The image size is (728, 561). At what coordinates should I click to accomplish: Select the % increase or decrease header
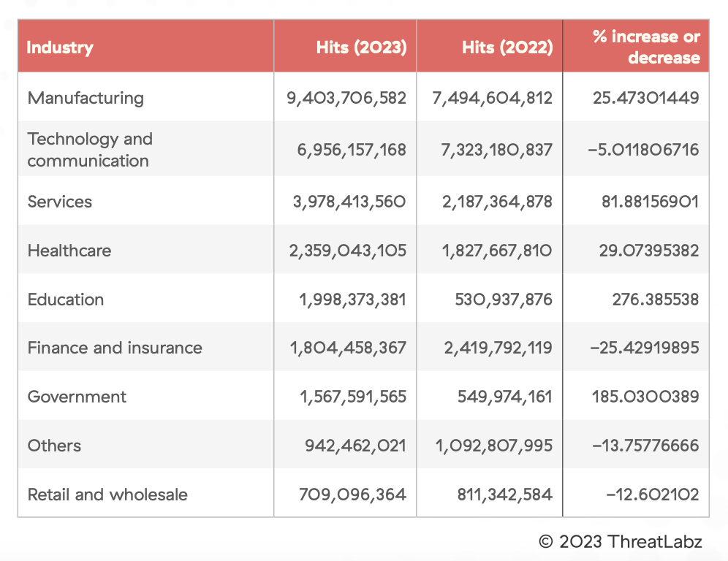point(646,47)
